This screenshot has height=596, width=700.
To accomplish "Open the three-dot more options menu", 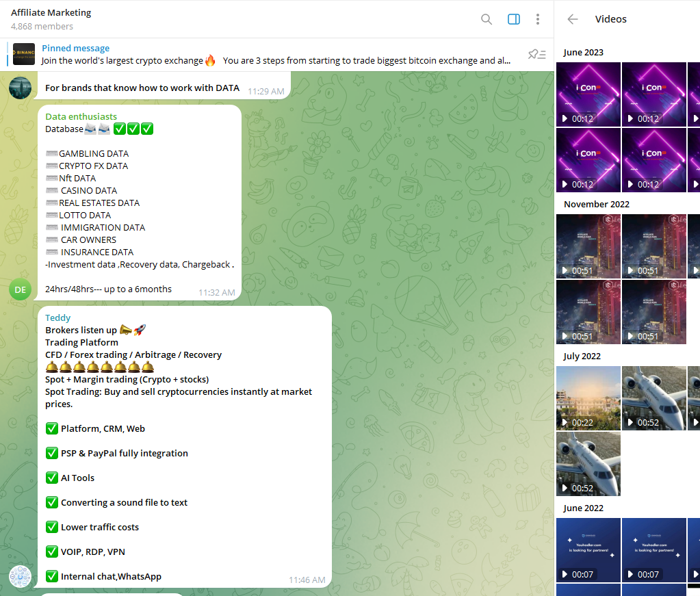I will pos(538,19).
